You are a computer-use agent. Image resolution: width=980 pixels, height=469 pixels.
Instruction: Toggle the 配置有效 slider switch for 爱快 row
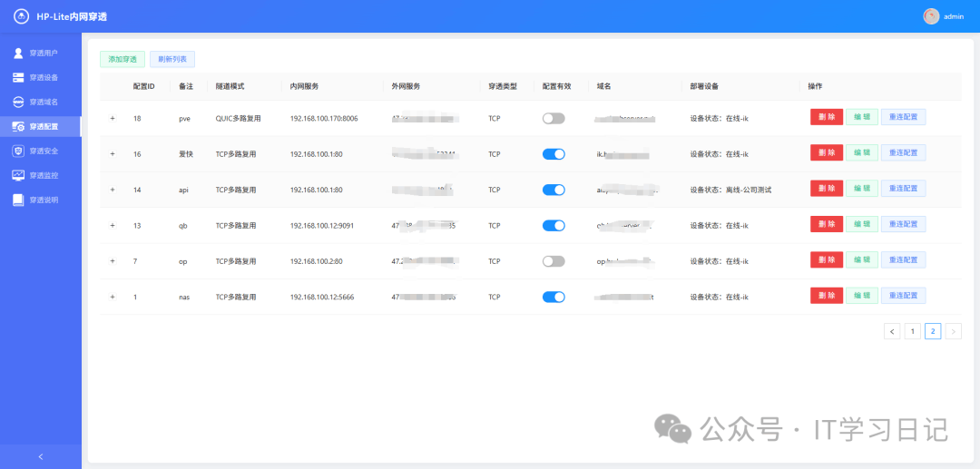coord(554,154)
